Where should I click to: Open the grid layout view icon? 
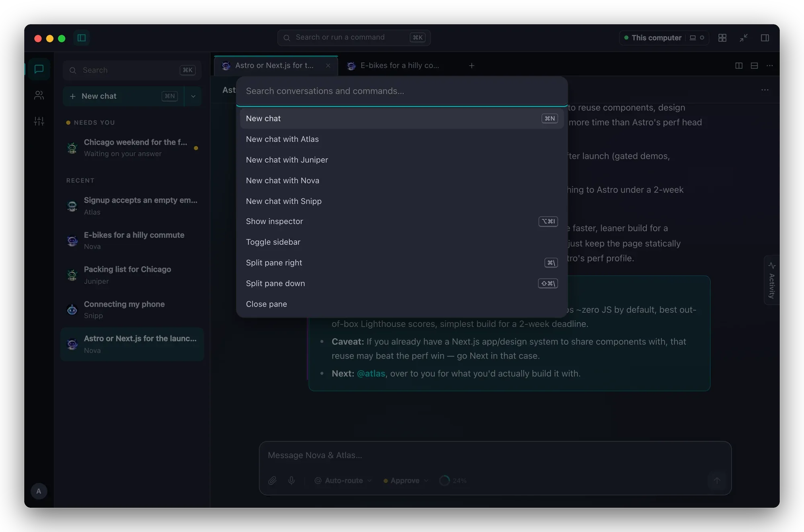(x=722, y=38)
